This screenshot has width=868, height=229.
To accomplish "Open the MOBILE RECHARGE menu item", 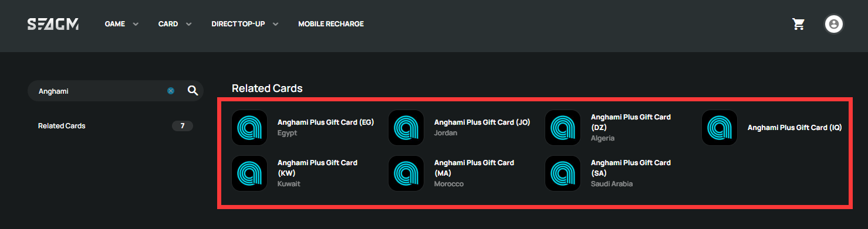I will click(331, 24).
